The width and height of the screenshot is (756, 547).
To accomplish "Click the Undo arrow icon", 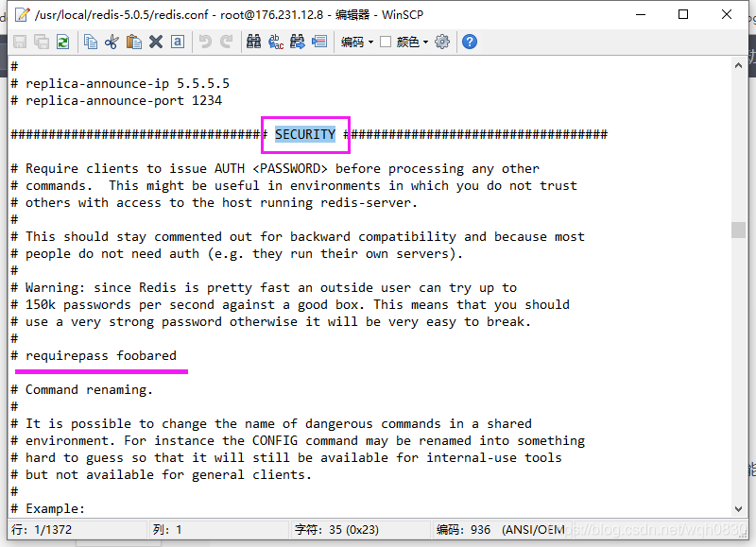I will (x=205, y=42).
